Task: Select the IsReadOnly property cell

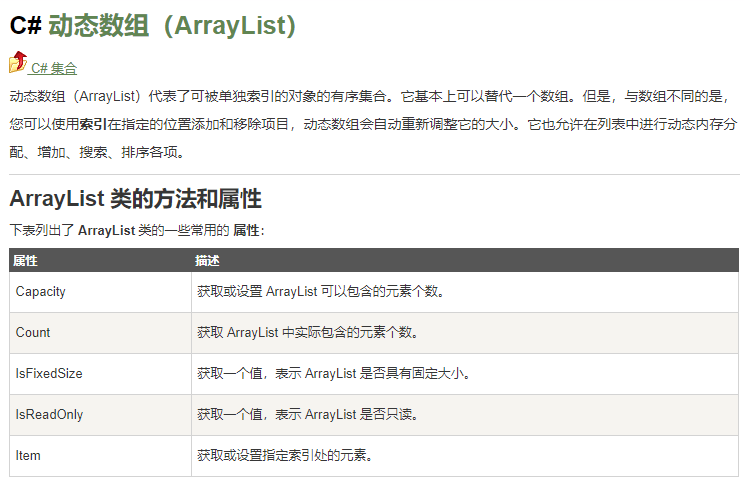Action: coord(50,414)
